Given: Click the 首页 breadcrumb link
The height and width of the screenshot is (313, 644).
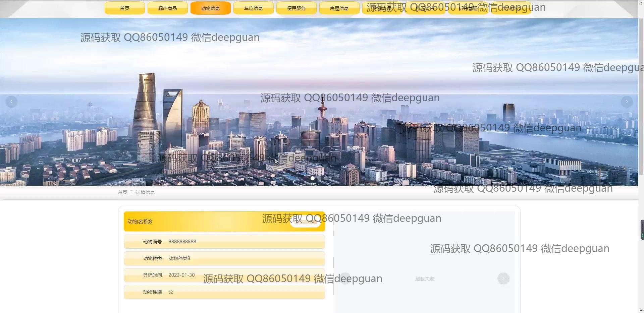Looking at the screenshot, I should [x=122, y=192].
